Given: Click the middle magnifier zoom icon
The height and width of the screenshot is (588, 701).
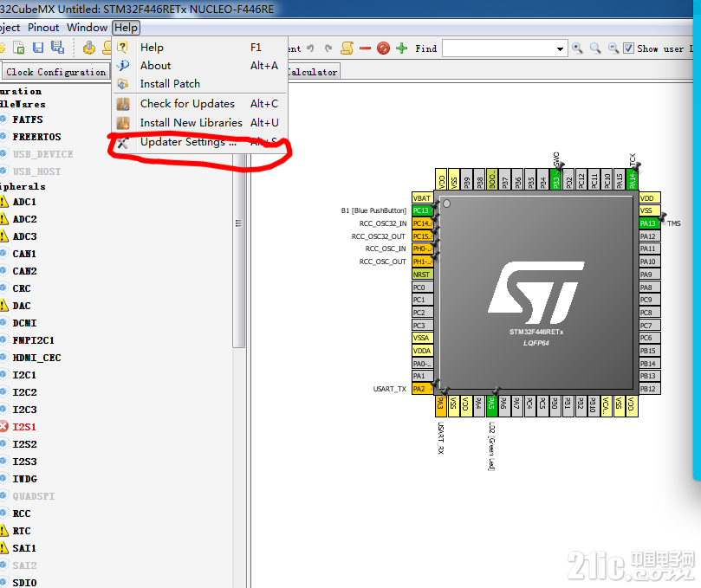Looking at the screenshot, I should point(595,48).
